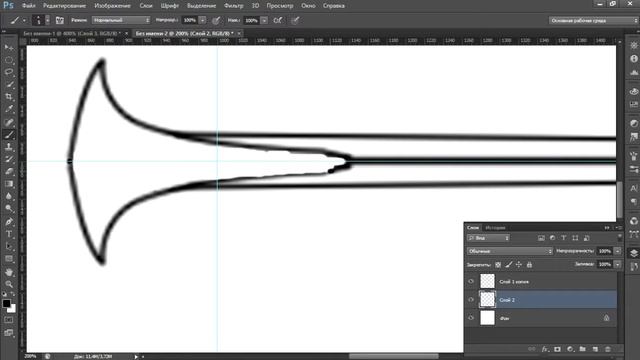
Task: Select the Hand tool
Action: 9,272
